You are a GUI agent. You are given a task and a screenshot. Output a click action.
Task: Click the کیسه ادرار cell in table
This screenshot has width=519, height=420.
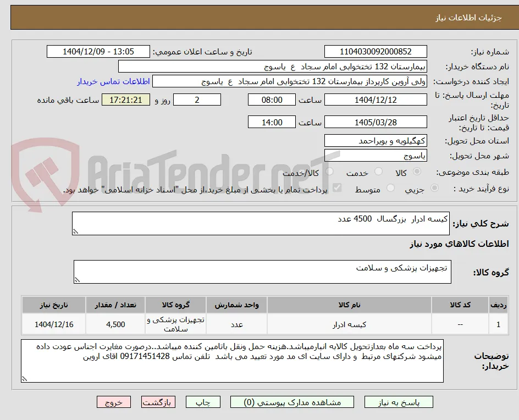tap(349, 325)
